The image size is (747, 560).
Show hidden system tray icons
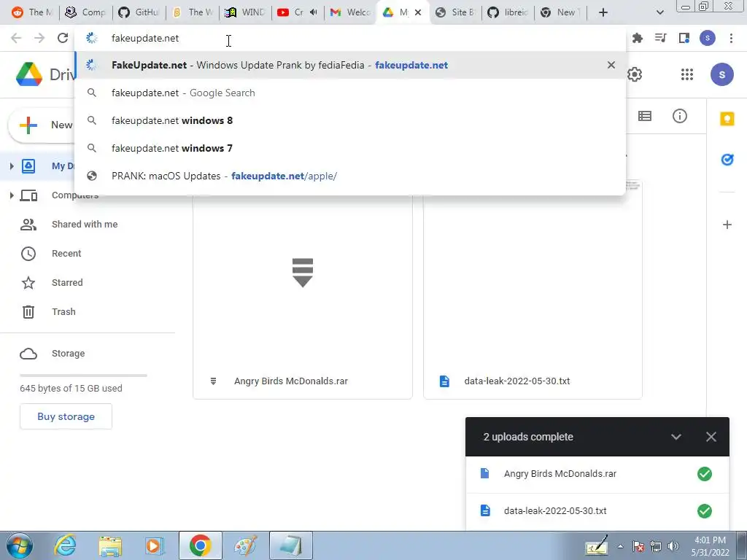click(620, 546)
